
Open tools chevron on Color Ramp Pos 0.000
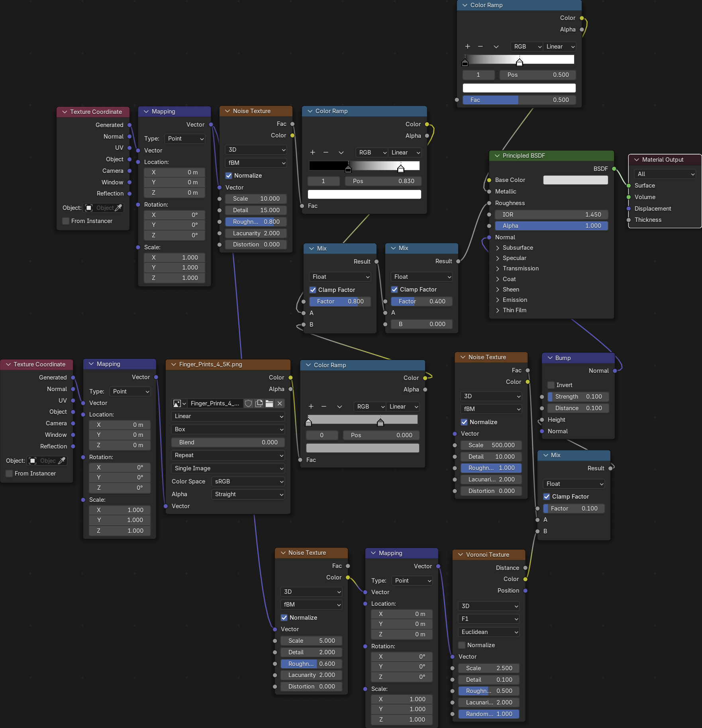339,407
